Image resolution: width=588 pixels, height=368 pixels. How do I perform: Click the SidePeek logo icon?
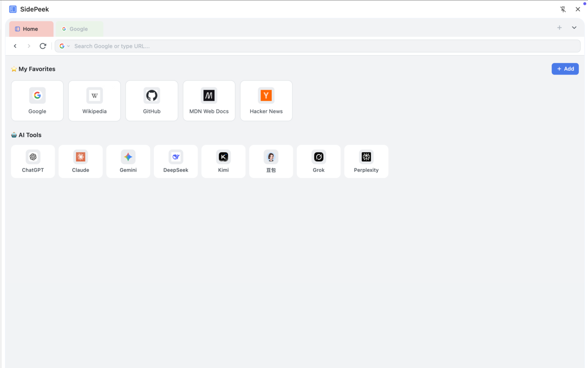click(13, 9)
